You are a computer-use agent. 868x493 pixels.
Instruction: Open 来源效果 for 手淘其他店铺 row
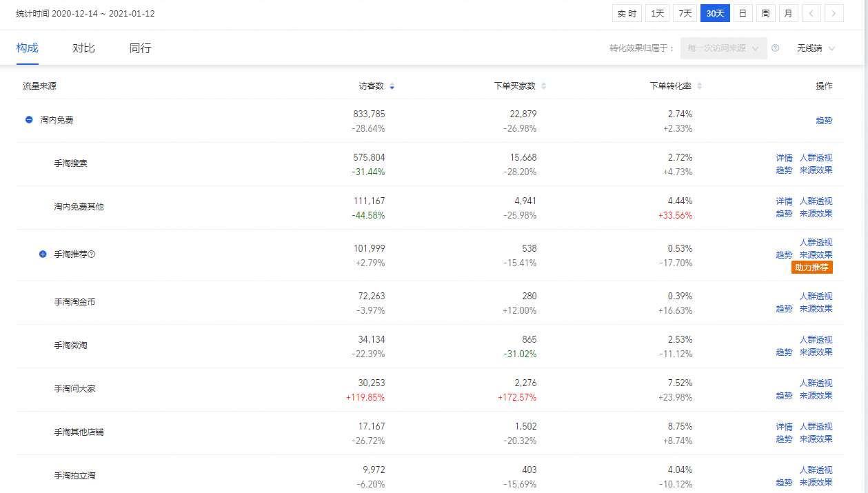coord(816,439)
